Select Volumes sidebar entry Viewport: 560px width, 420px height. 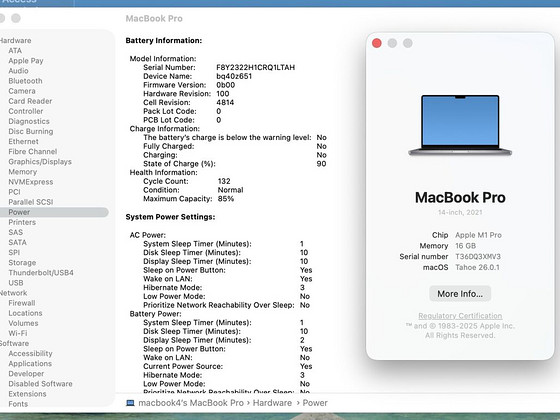pyautogui.click(x=23, y=323)
